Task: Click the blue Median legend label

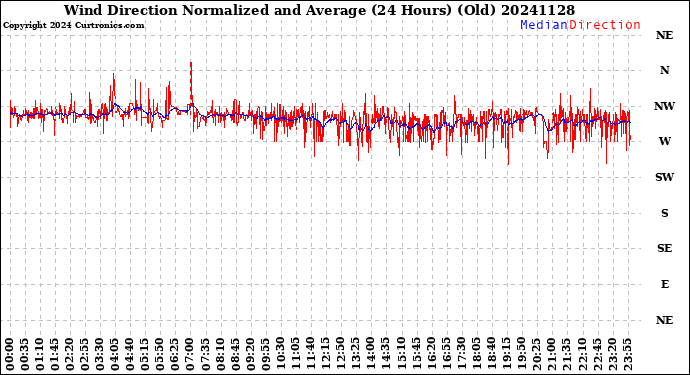Action: coord(544,25)
